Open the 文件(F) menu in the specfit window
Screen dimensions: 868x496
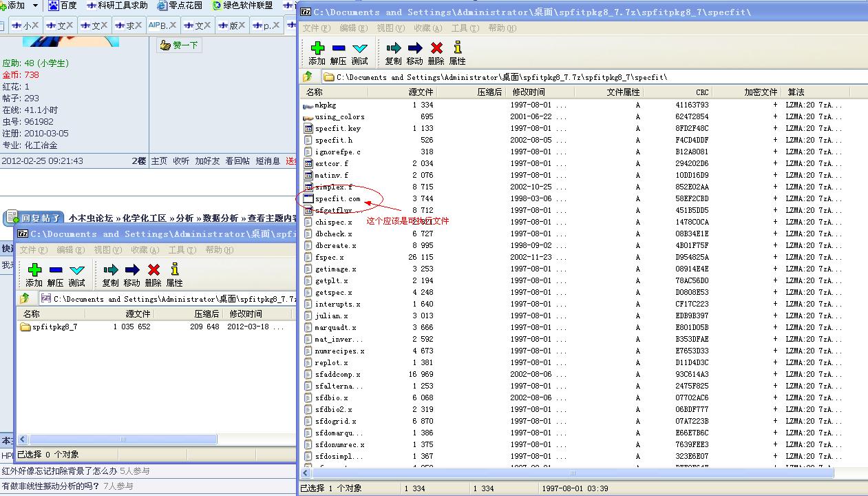(317, 28)
